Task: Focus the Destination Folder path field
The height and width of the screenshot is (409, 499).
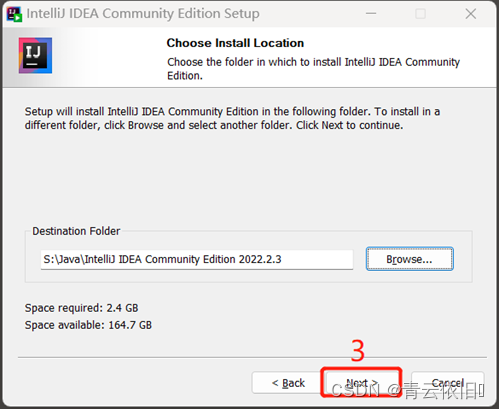Action: pos(197,259)
